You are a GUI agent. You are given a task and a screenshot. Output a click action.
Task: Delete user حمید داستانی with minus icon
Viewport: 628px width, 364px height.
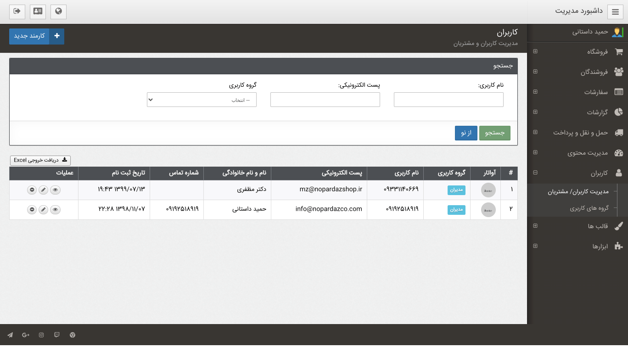click(x=32, y=210)
